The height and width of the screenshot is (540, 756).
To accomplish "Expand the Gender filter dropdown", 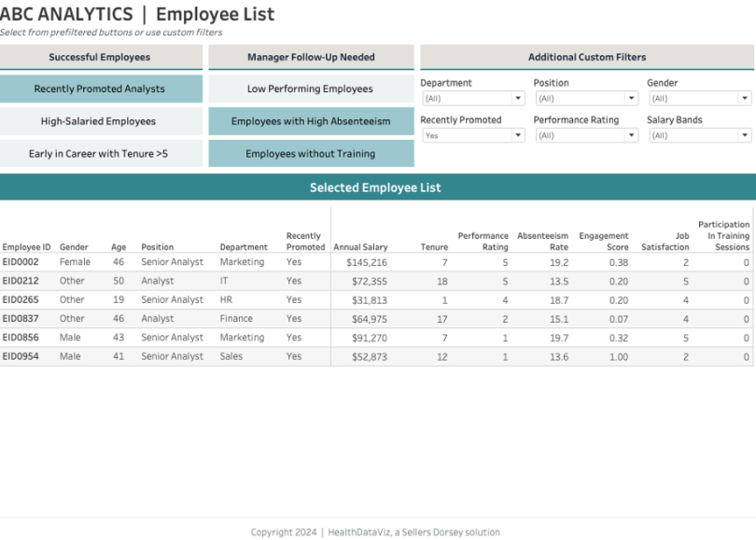I will pos(699,99).
